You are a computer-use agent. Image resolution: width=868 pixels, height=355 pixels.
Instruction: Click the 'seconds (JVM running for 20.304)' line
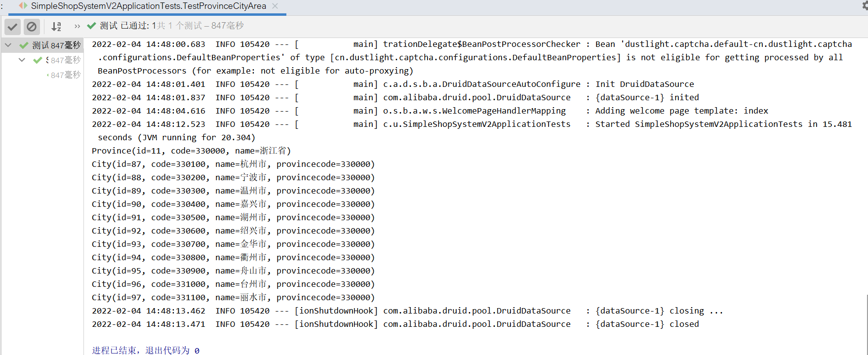tap(177, 137)
